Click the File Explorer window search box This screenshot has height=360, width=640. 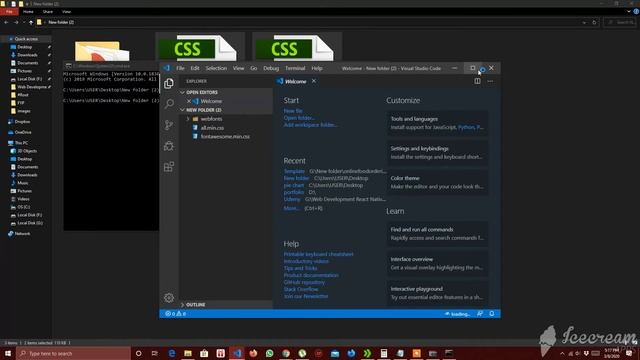(620, 22)
